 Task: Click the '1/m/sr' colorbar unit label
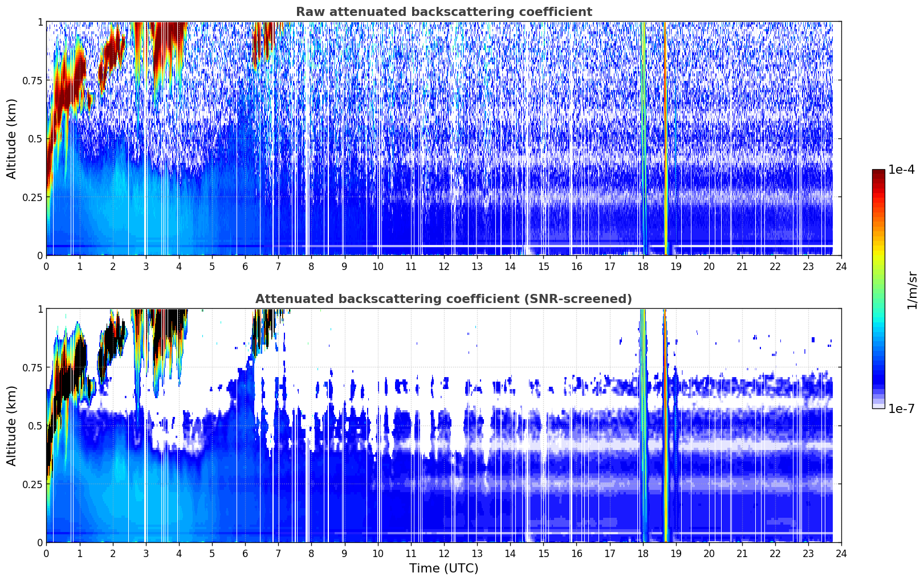pos(912,289)
